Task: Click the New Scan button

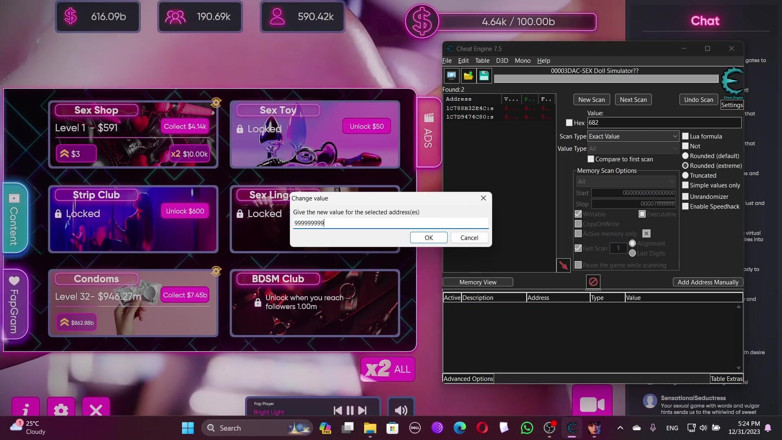Action: (x=591, y=99)
